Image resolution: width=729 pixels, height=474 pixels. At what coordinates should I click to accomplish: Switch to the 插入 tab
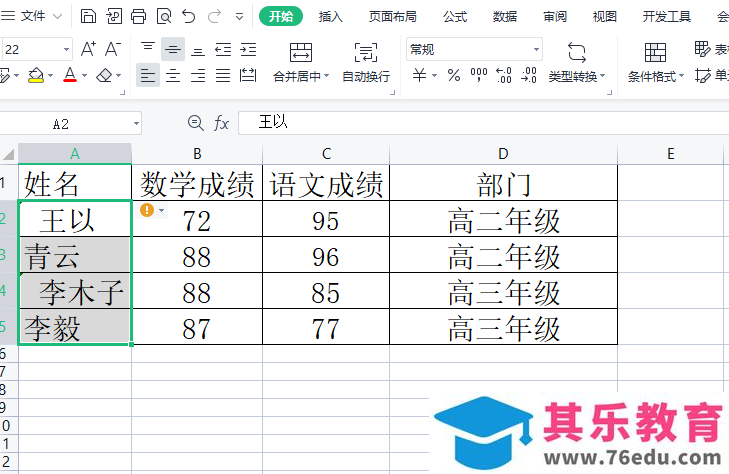[331, 17]
